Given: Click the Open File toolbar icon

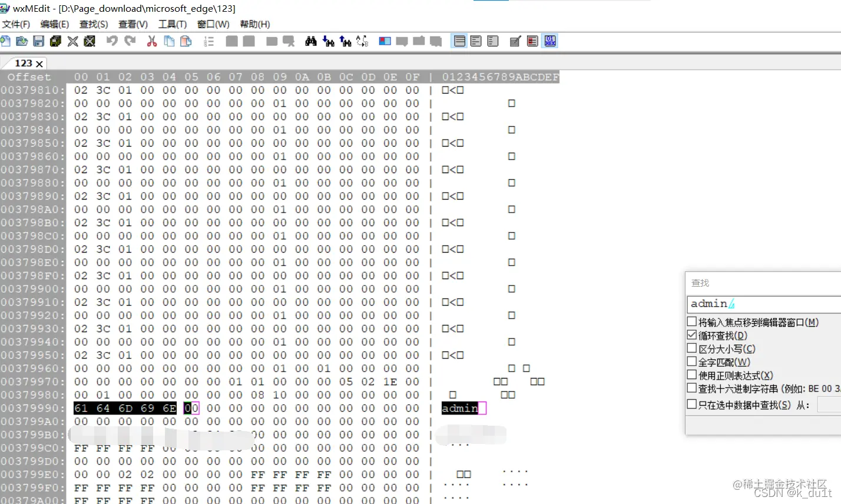Looking at the screenshot, I should pyautogui.click(x=22, y=41).
